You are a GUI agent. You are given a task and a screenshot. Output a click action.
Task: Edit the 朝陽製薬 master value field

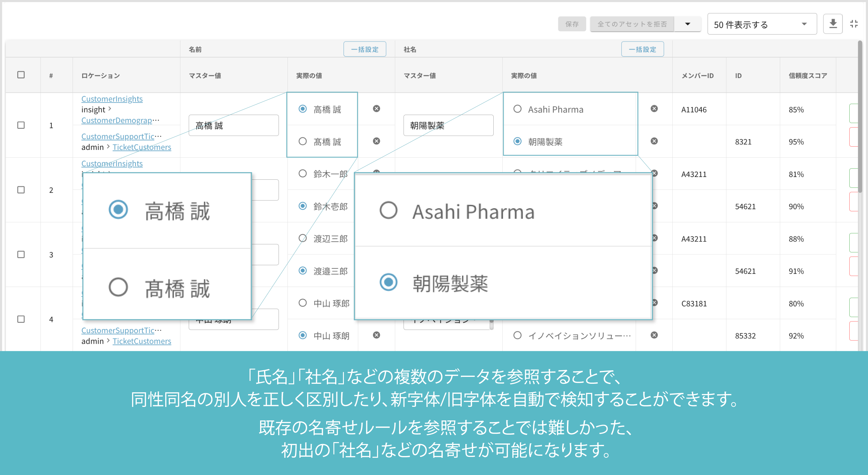pos(448,125)
